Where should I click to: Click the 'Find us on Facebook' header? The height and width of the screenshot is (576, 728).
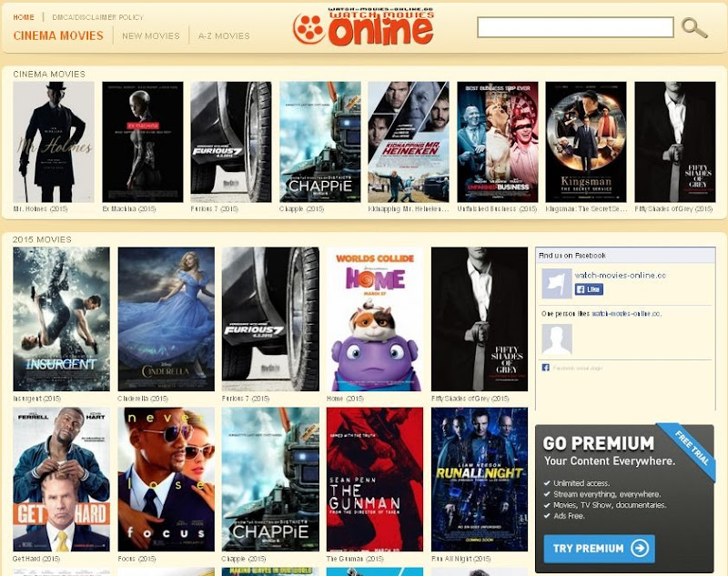pyautogui.click(x=572, y=256)
